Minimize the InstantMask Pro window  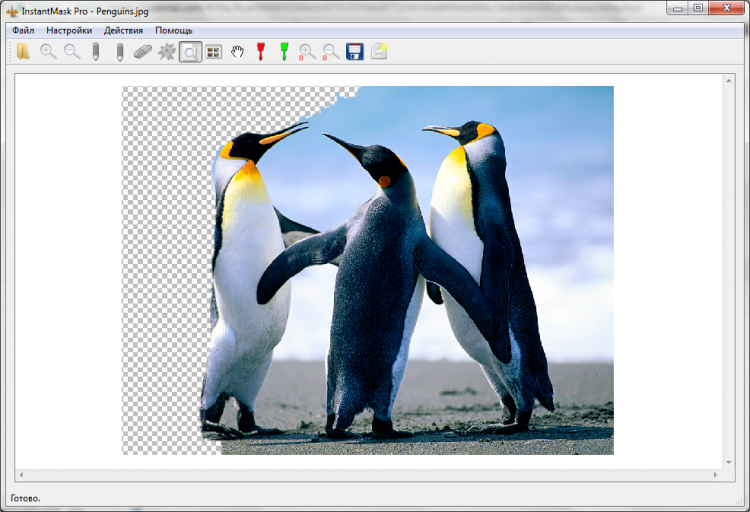tap(677, 8)
